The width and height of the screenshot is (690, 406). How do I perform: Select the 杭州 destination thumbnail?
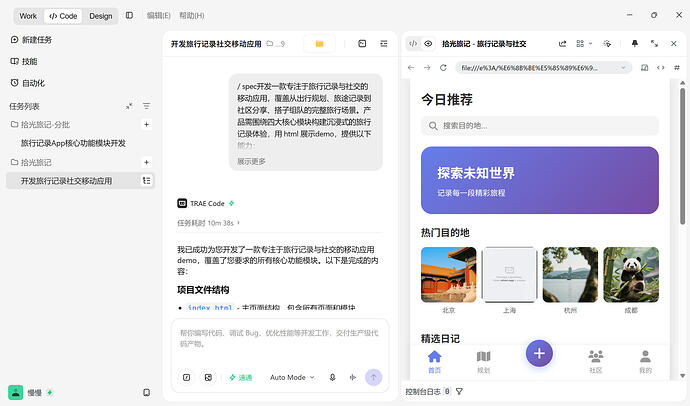pos(570,275)
